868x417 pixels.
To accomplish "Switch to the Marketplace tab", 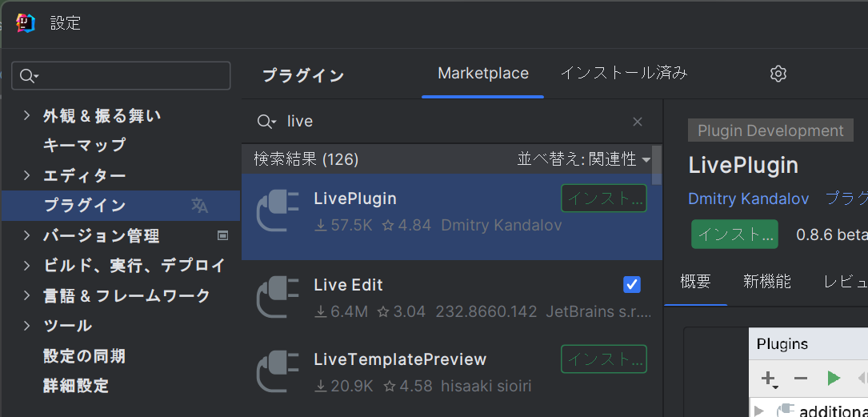I will [482, 73].
